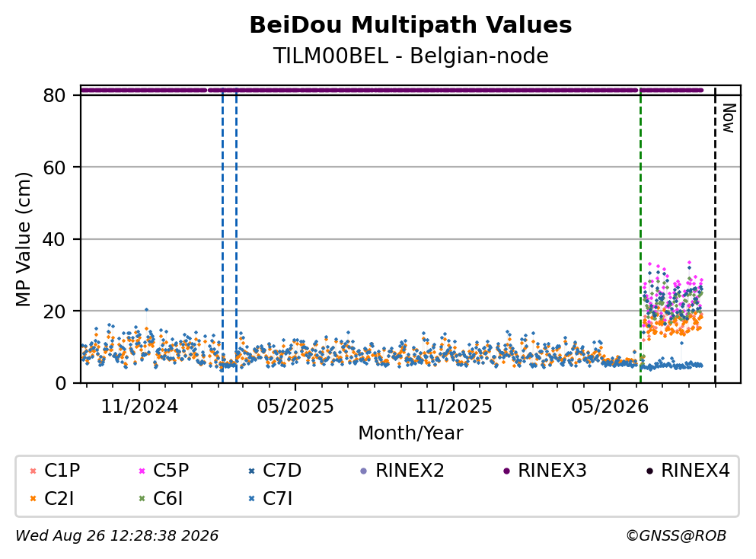
Task: Click the 'Now' dashed line label
Action: (729, 118)
